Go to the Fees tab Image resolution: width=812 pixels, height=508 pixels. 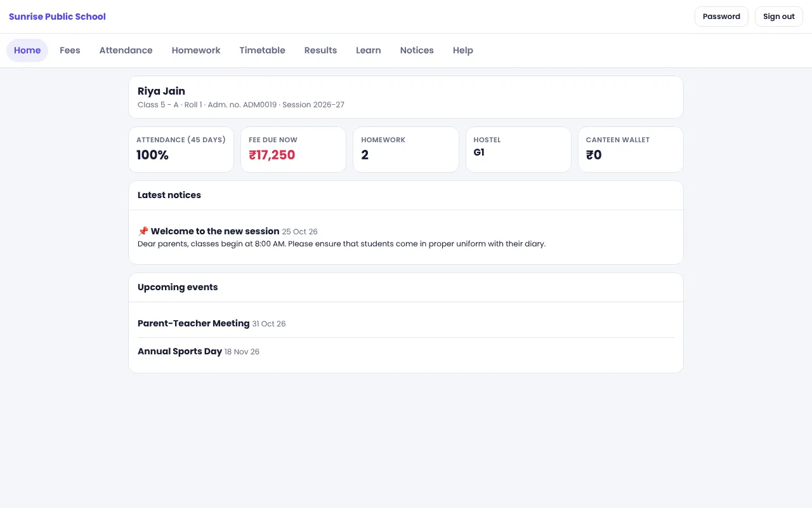(x=70, y=50)
